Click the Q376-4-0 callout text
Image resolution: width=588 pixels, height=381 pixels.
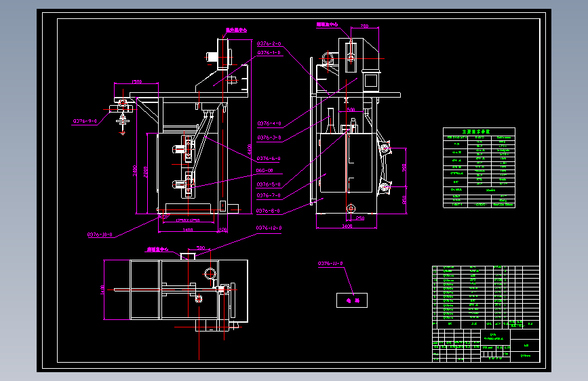pos(269,123)
